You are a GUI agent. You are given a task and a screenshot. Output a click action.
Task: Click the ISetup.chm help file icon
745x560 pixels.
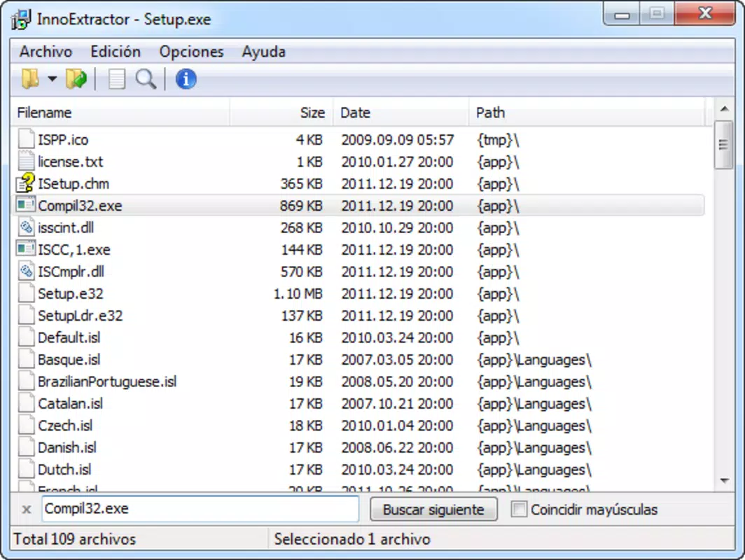point(26,183)
